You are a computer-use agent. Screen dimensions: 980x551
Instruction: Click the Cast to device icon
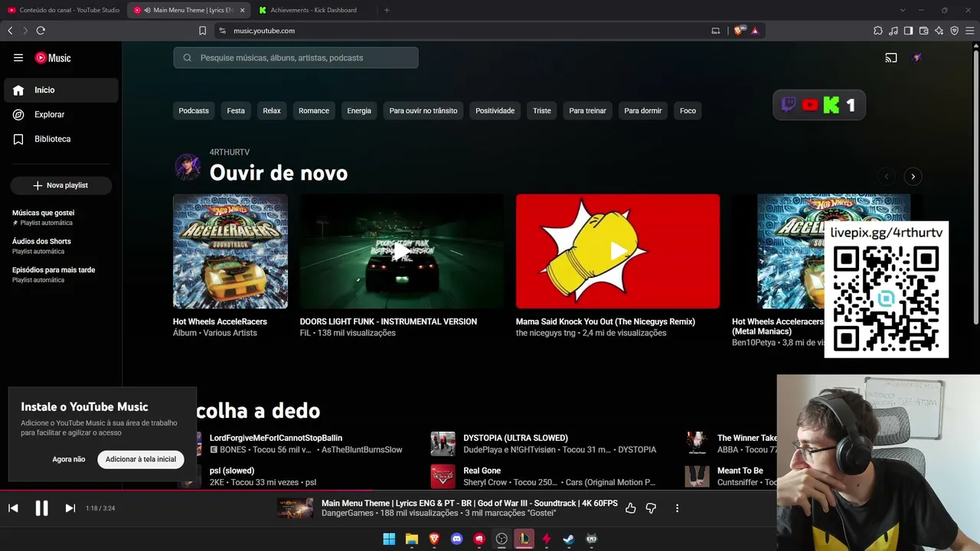tap(891, 57)
